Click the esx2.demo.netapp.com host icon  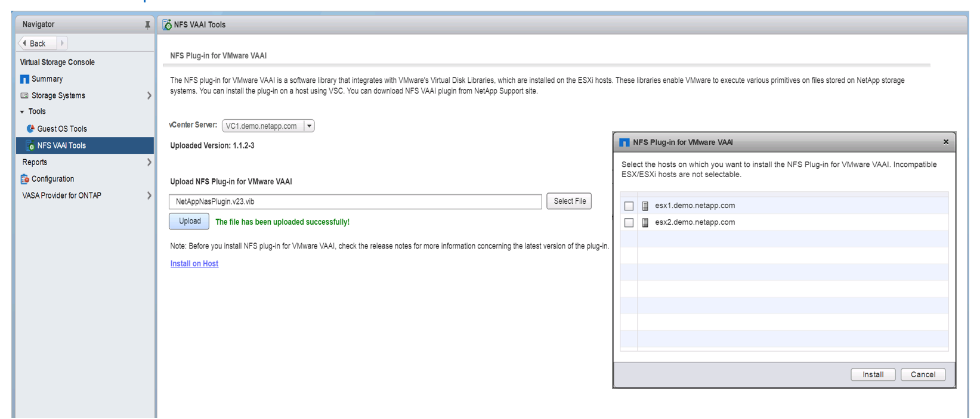tap(645, 223)
